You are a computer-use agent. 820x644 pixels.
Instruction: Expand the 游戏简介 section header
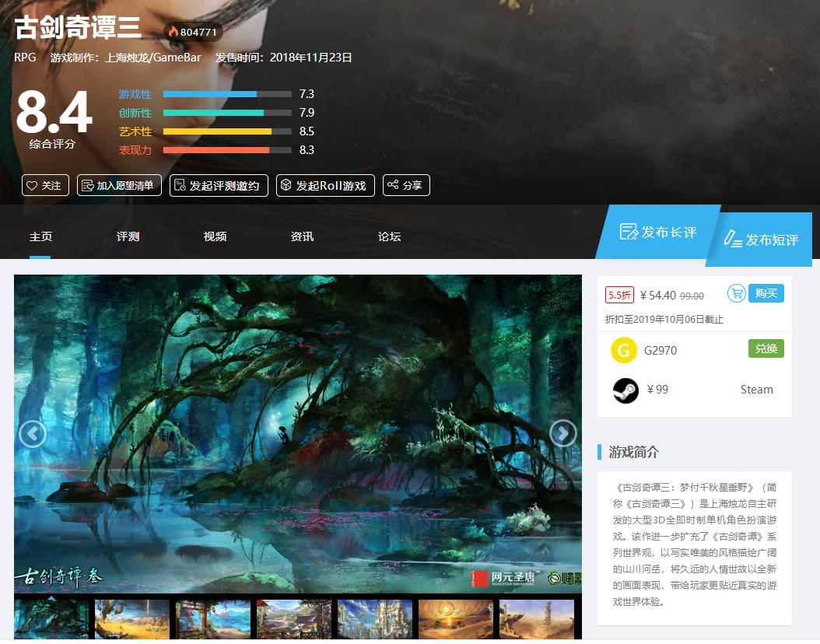[633, 454]
